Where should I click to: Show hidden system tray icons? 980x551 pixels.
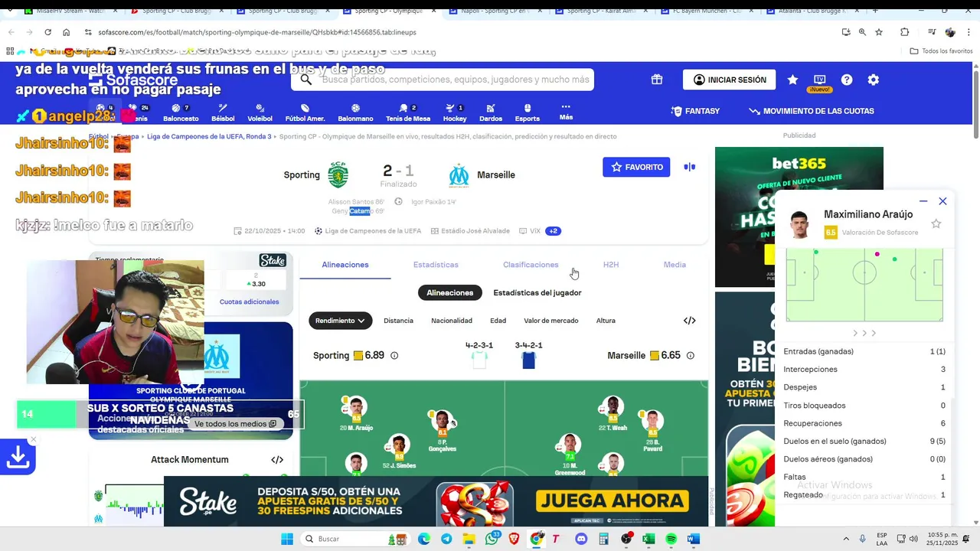[846, 539]
